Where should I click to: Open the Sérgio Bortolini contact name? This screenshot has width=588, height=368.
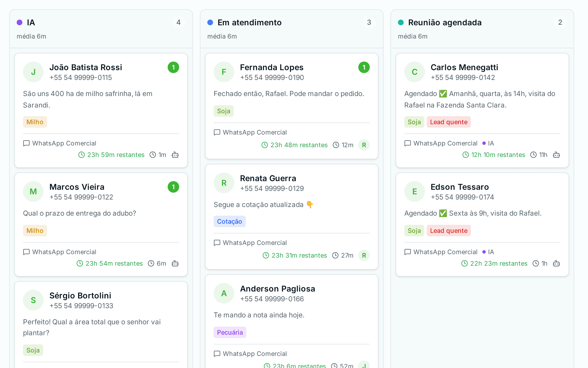80,296
